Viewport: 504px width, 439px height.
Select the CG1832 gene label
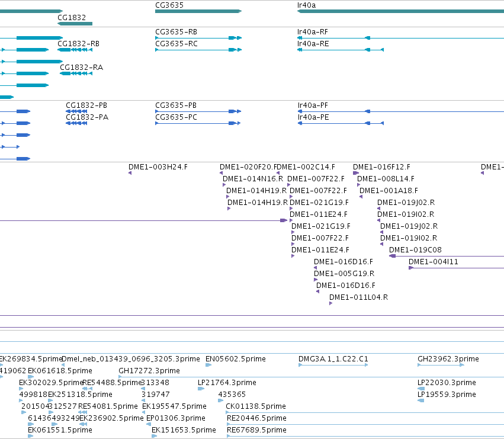(72, 17)
